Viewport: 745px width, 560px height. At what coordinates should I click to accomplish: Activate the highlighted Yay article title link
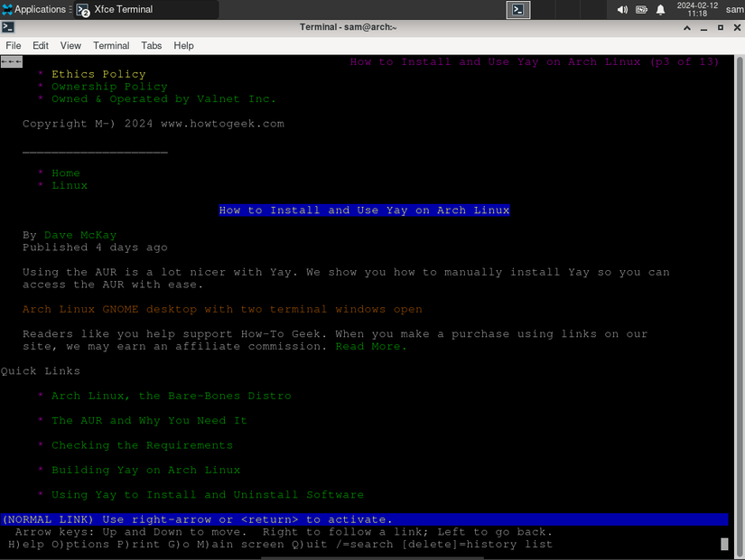click(364, 210)
